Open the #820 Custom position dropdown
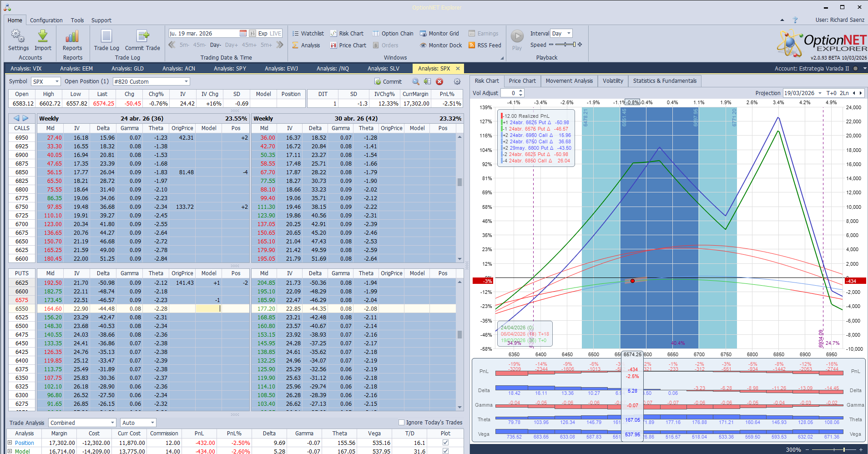Screen dimensions: 868x454 tap(186, 81)
